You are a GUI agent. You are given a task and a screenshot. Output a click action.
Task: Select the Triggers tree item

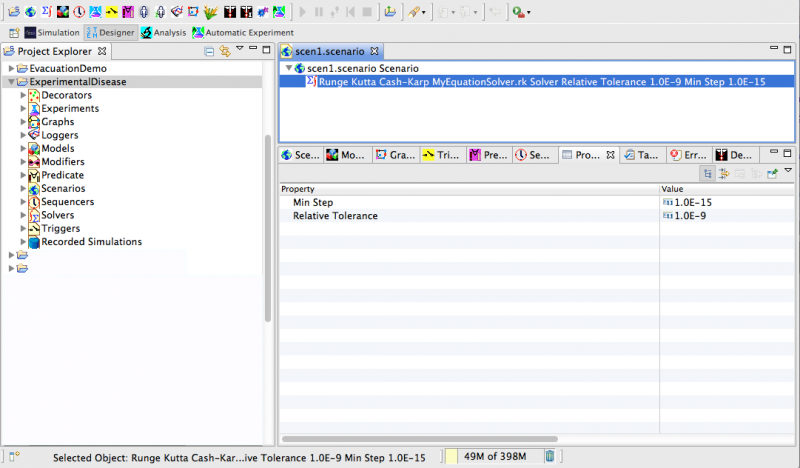point(61,228)
